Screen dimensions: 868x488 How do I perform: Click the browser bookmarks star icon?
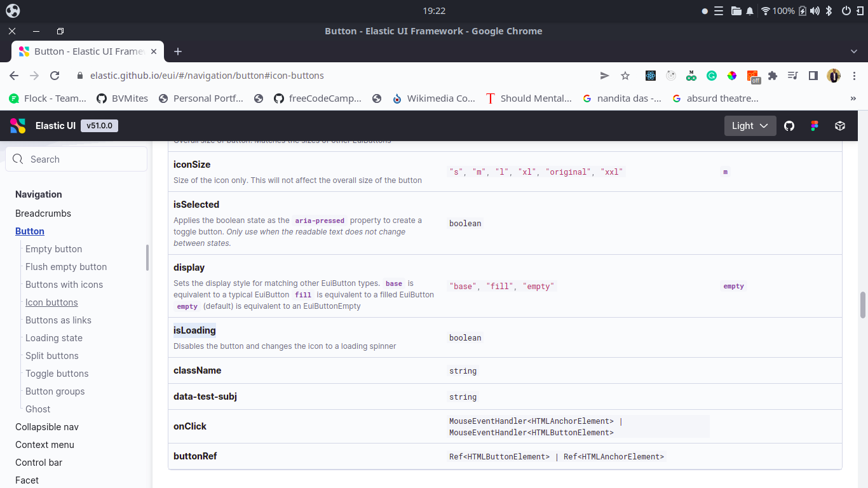625,75
